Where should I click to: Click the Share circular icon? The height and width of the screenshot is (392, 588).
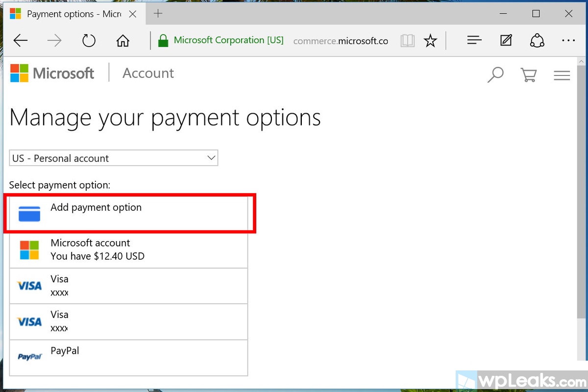(538, 41)
